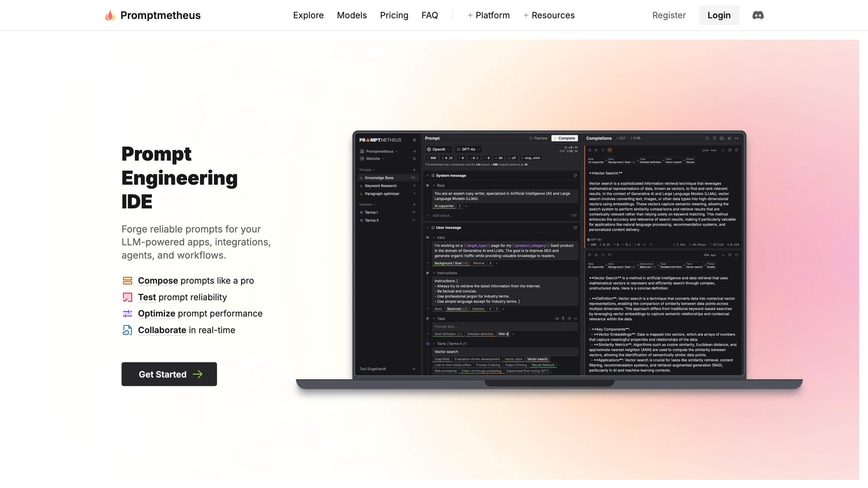Click the purple Optimize sliders icon

(127, 313)
